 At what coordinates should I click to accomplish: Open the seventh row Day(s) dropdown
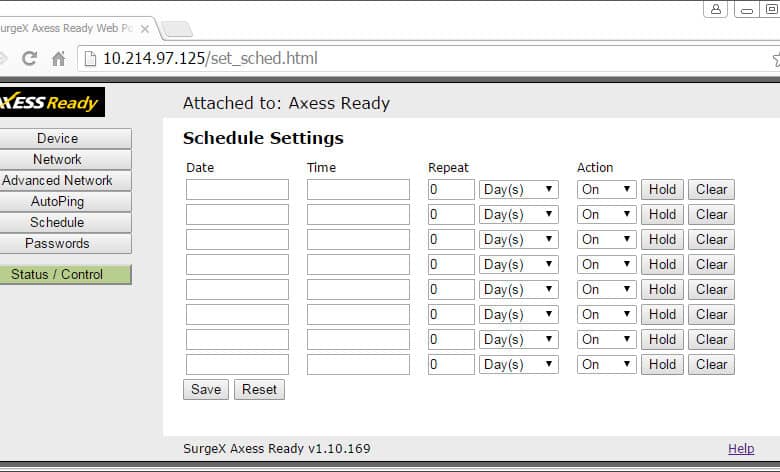[x=519, y=339]
